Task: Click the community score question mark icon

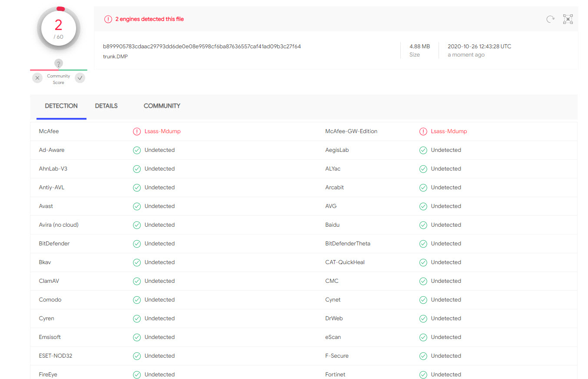Action: click(x=59, y=64)
